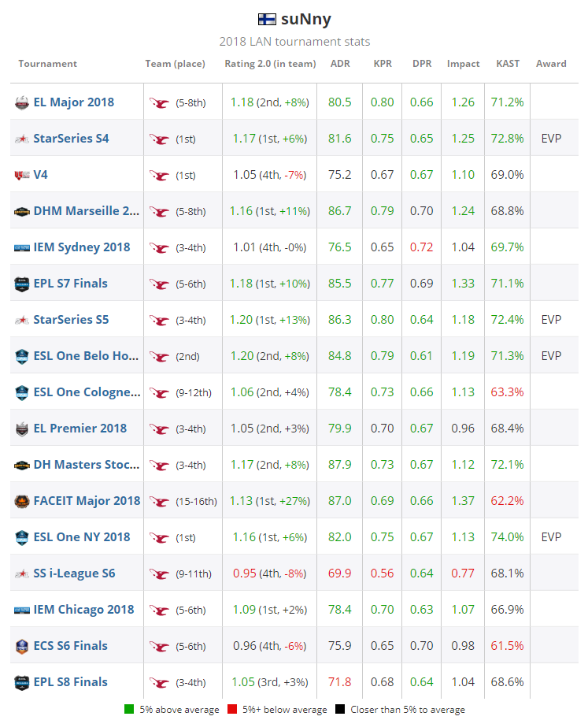Click the KAST column header
The height and width of the screenshot is (720, 588).
[x=507, y=64]
